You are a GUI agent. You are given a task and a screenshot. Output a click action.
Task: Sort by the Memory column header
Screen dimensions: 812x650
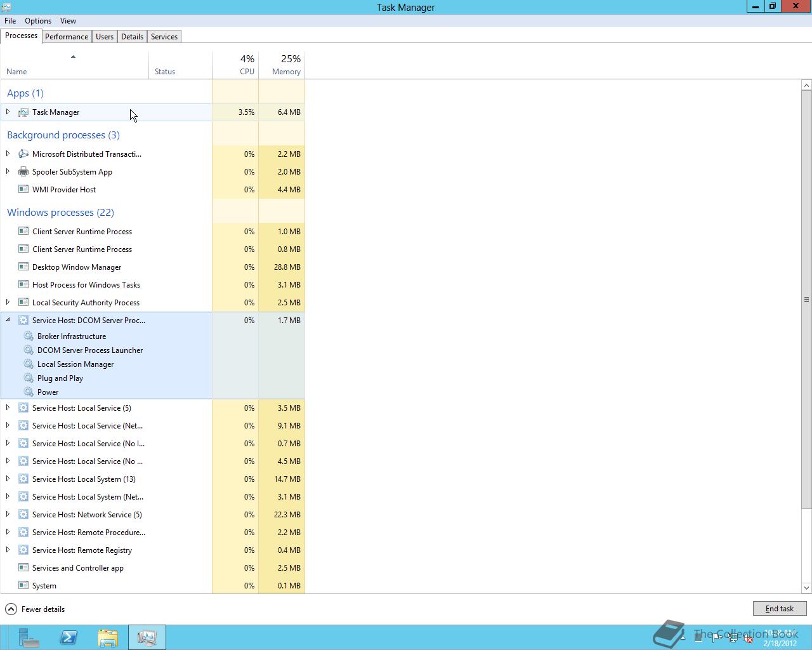click(x=282, y=65)
